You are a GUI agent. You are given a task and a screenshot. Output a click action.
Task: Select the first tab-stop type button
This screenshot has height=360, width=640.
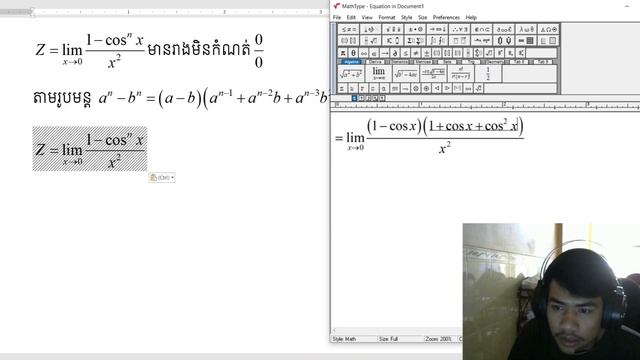coord(354,98)
